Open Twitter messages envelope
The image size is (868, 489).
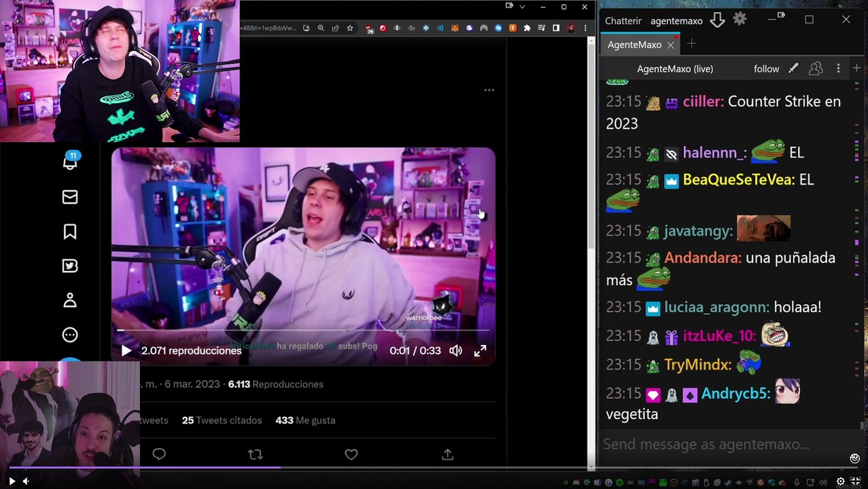click(x=70, y=197)
